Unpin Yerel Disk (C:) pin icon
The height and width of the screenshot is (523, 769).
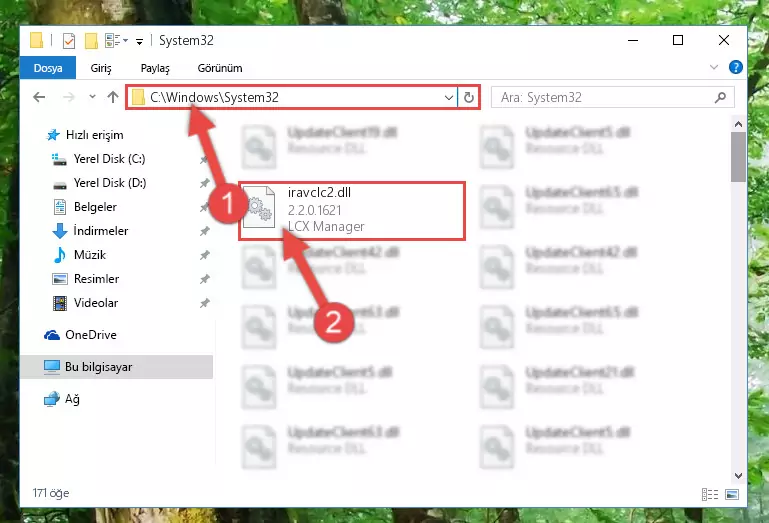[x=205, y=159]
